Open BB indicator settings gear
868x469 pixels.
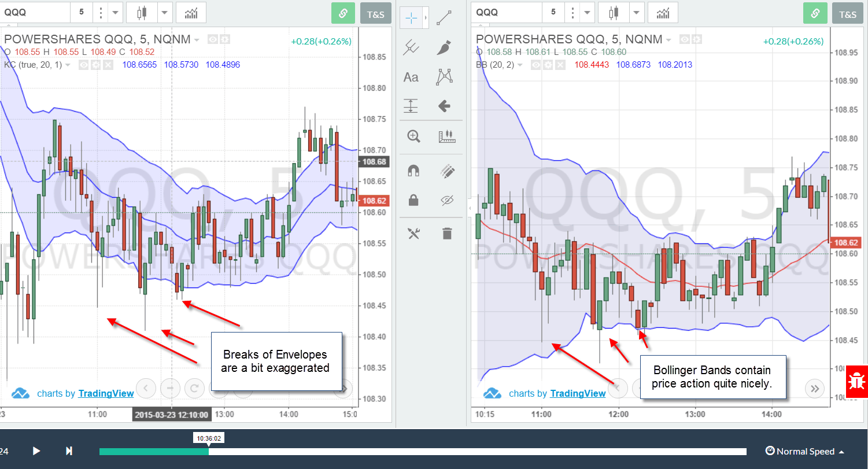pos(548,65)
